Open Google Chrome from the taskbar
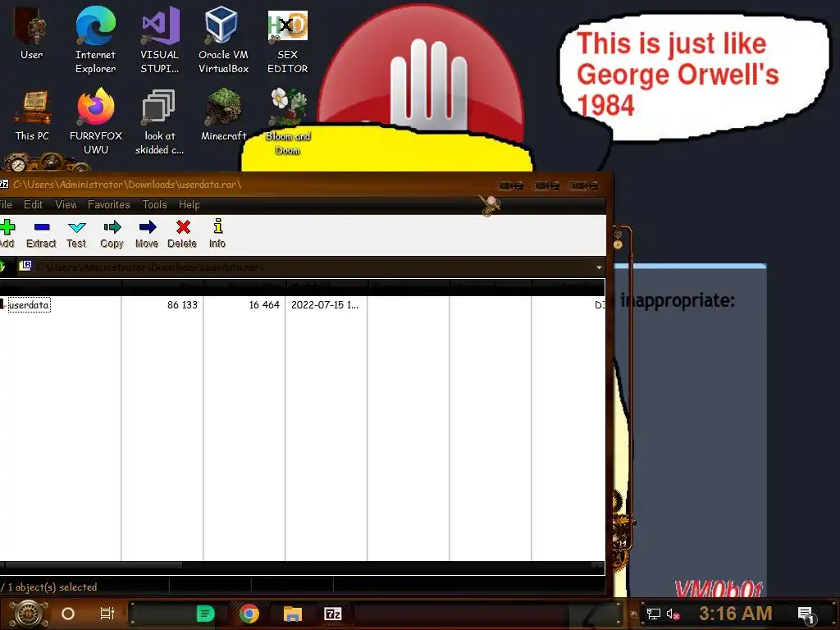This screenshot has height=630, width=840. pyautogui.click(x=249, y=614)
